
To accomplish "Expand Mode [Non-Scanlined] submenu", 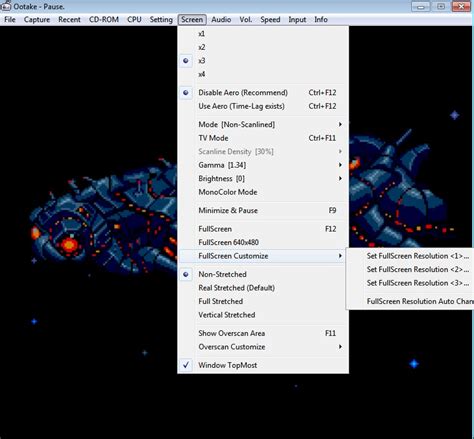I will [x=263, y=124].
